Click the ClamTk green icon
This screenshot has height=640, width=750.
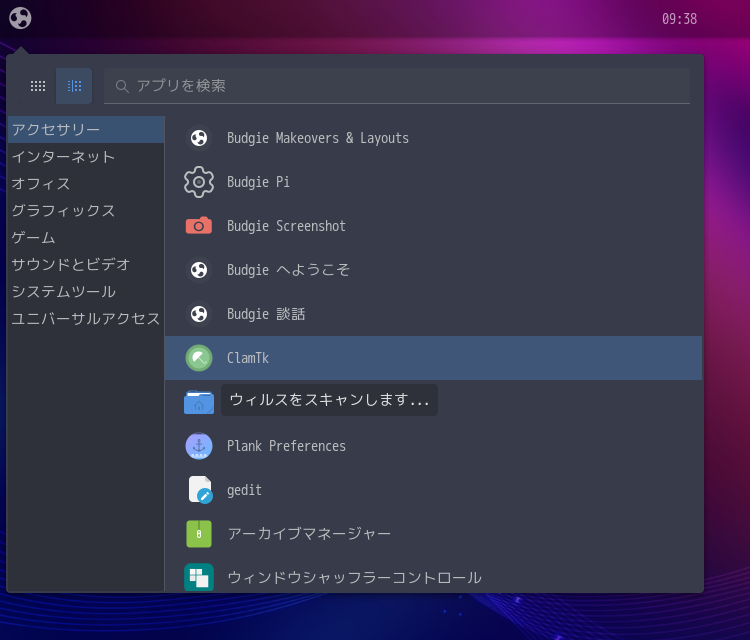pyautogui.click(x=199, y=358)
